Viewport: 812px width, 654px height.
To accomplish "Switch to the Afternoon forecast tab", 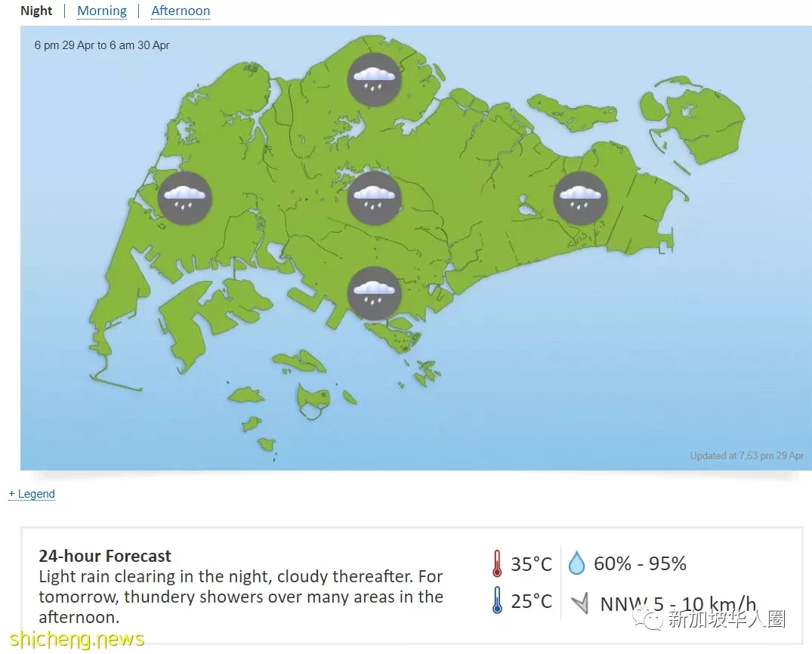I will 181,11.
